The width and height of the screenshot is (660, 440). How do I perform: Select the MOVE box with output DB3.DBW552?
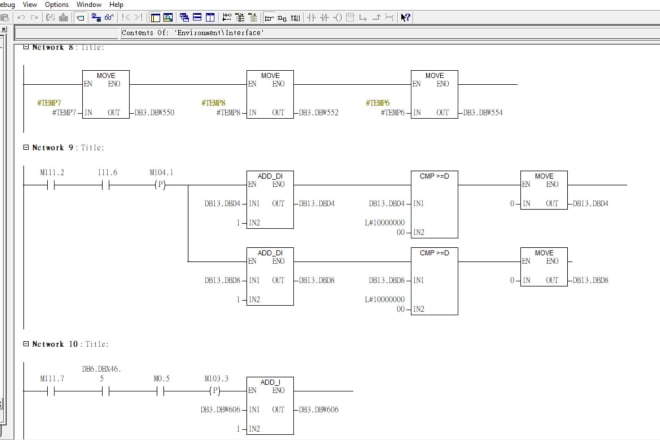[x=270, y=94]
